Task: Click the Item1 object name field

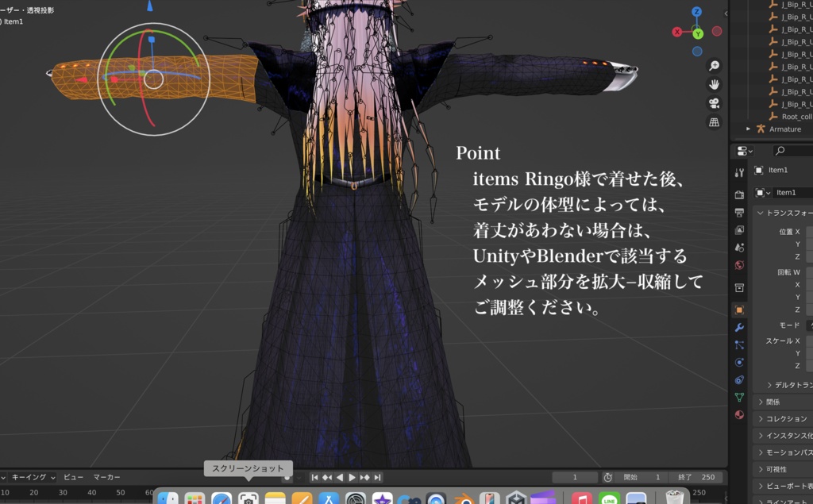Action: 793,193
